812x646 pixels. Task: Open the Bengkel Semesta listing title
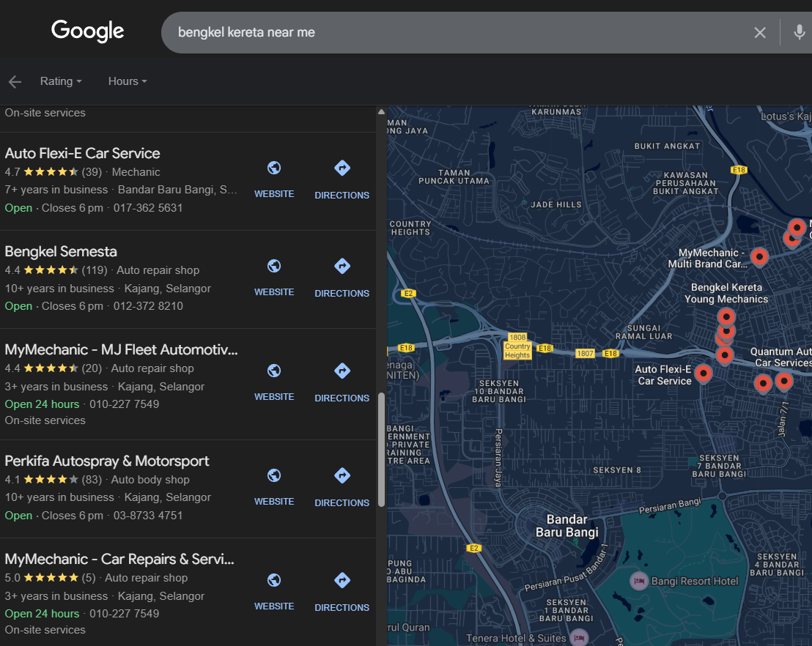click(61, 251)
